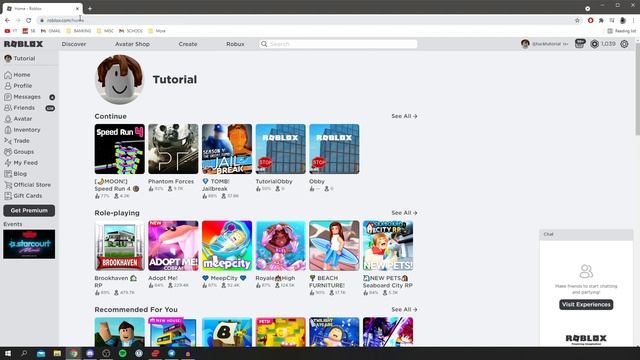Open Profile from the sidebar
This screenshot has width=640, height=360.
18,86
